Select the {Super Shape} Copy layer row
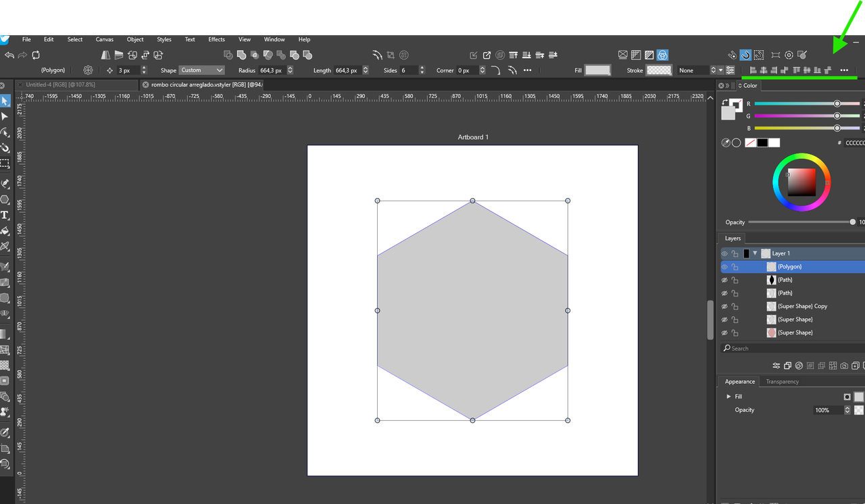Viewport: 865px width, 504px height. [793, 306]
